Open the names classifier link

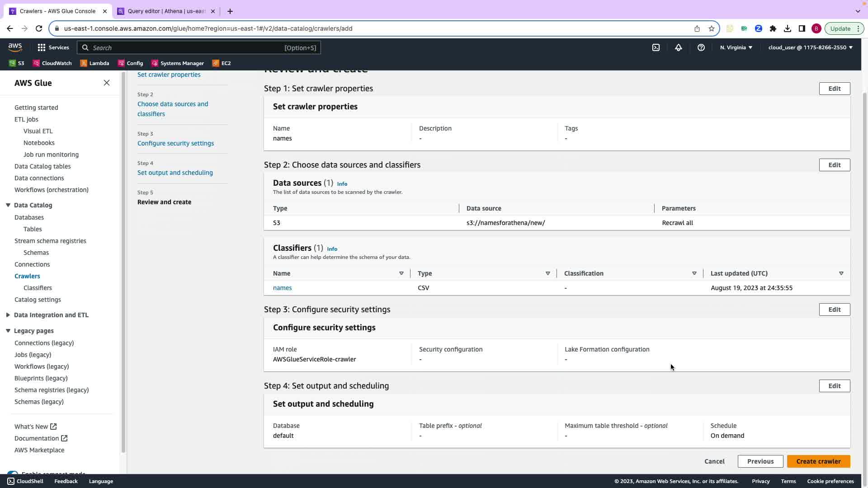point(282,288)
